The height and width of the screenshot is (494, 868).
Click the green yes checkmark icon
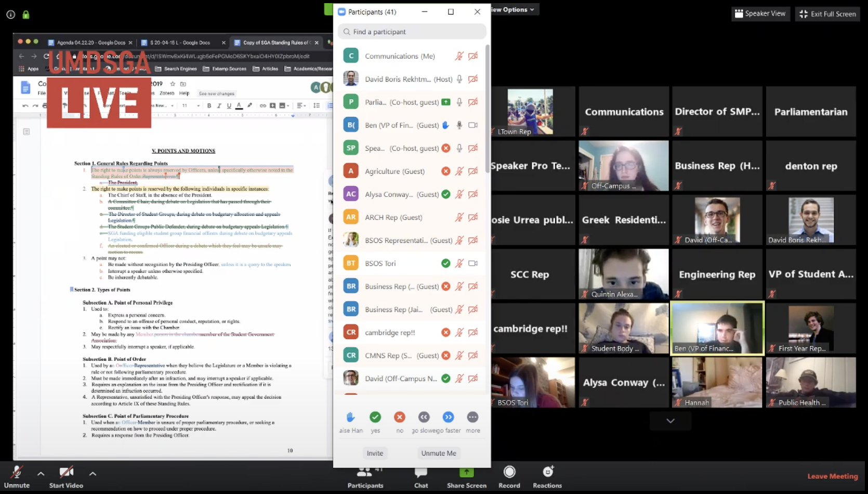pos(375,417)
